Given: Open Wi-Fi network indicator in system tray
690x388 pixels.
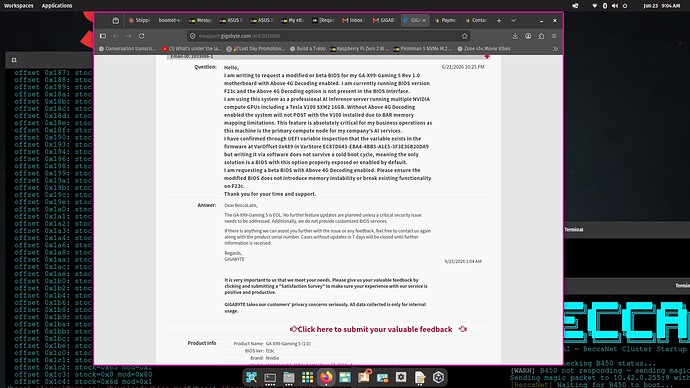Looking at the screenshot, I should (x=595, y=6).
